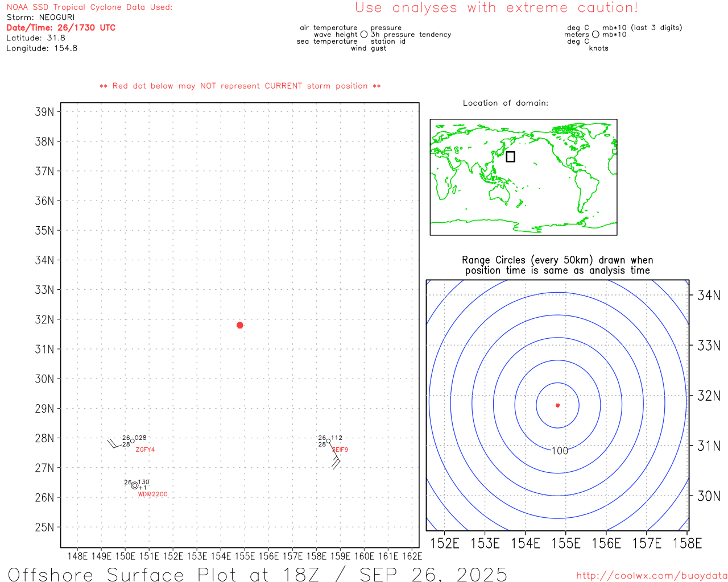The image size is (728, 582).
Task: Click the 148E longitude axis label
Action: (x=77, y=556)
